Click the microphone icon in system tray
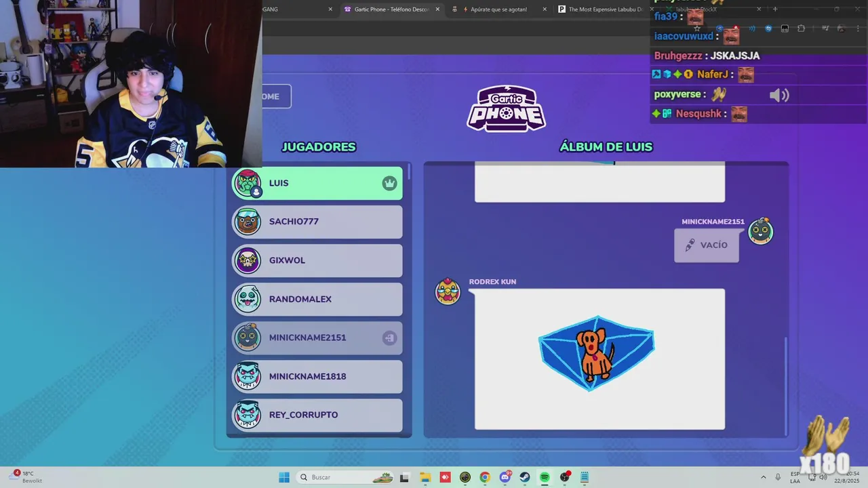The width and height of the screenshot is (868, 488). (778, 477)
